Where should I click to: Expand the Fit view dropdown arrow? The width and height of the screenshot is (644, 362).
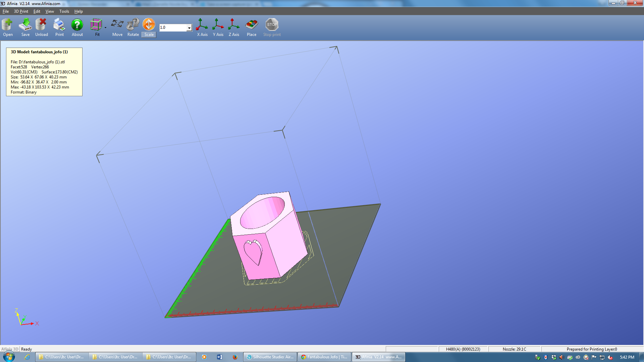pyautogui.click(x=105, y=27)
